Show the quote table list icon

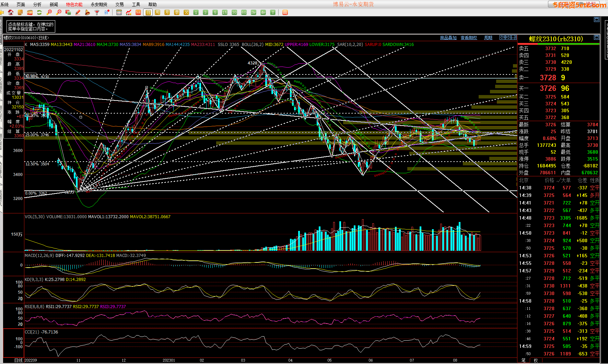[119, 12]
